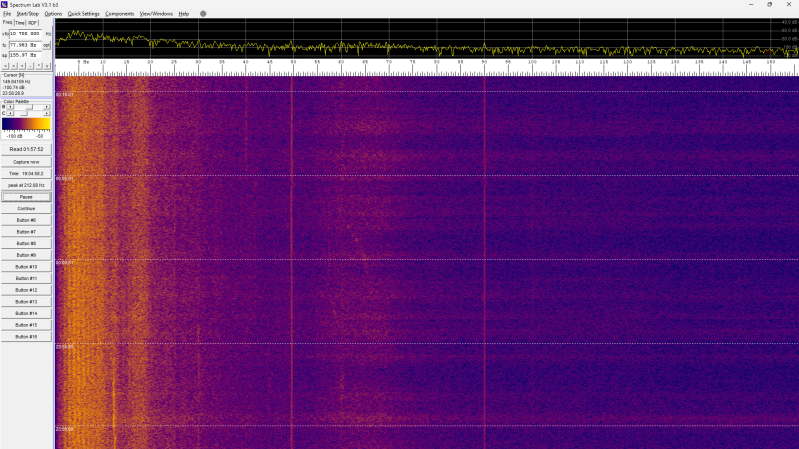Click the v-shaped down frequency button
Image resolution: width=799 pixels, height=449 pixels.
[46, 66]
